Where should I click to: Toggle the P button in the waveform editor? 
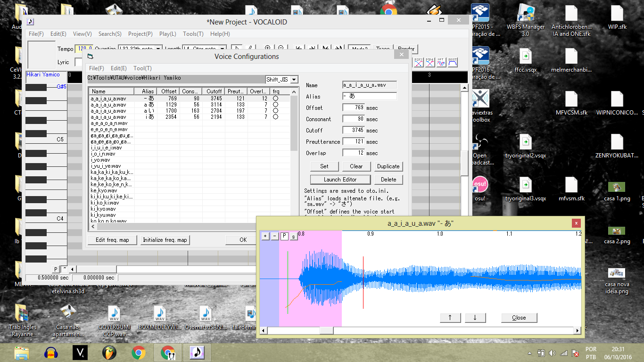[x=284, y=236]
